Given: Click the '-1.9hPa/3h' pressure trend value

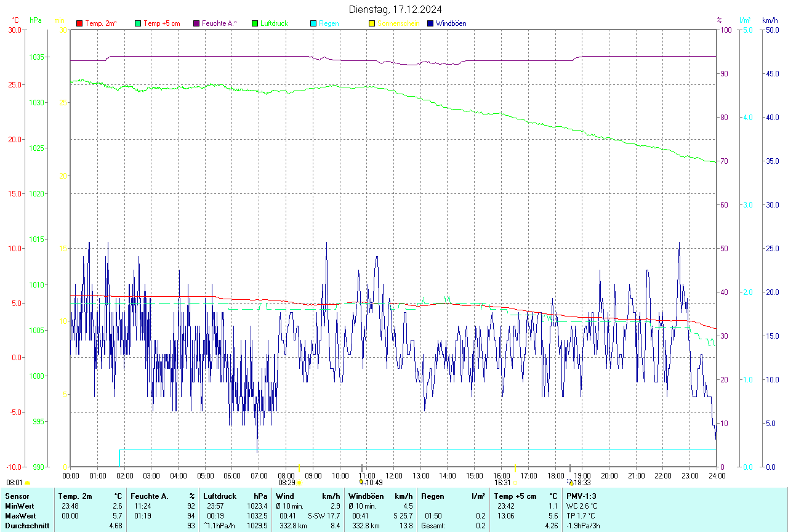Looking at the screenshot, I should coord(584,526).
